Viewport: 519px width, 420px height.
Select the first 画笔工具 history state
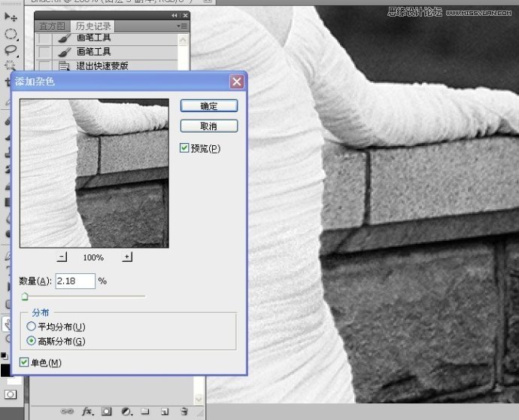click(x=114, y=38)
